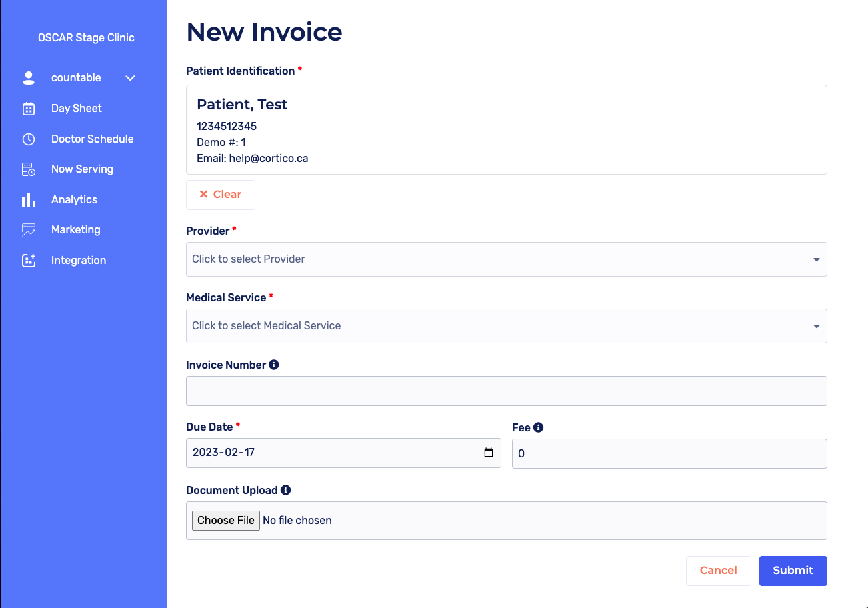Click the Integration icon in the sidebar

tap(29, 260)
